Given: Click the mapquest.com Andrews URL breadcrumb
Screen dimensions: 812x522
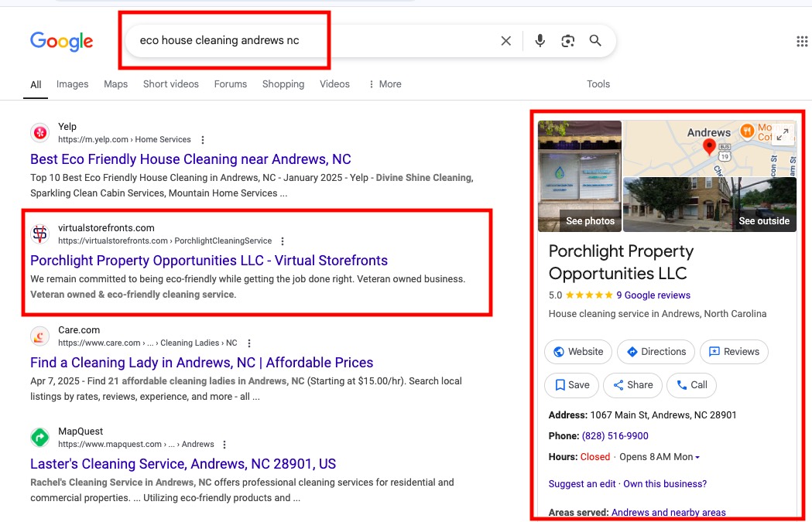Looking at the screenshot, I should [135, 445].
